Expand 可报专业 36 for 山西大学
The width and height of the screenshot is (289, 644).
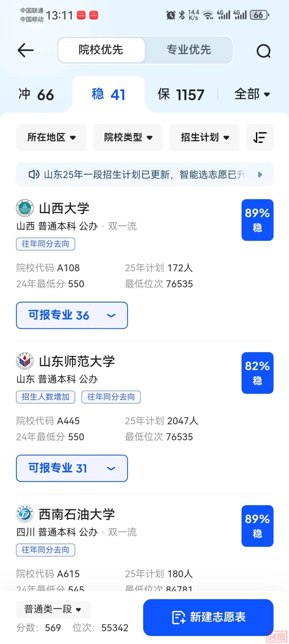(72, 315)
